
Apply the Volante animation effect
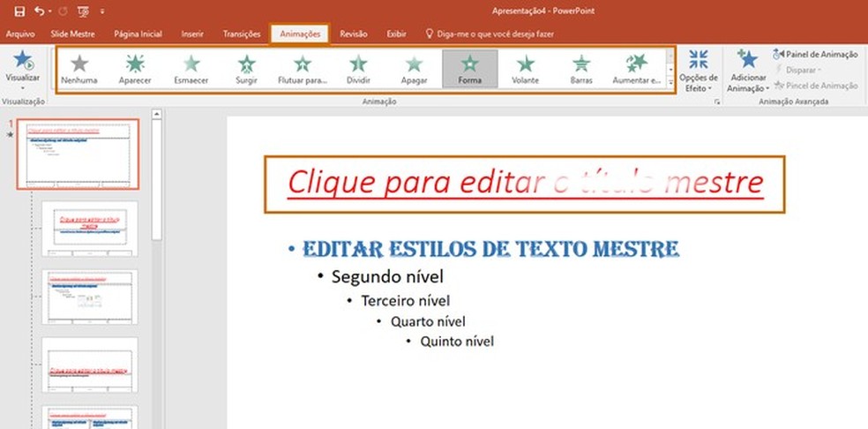[x=526, y=69]
